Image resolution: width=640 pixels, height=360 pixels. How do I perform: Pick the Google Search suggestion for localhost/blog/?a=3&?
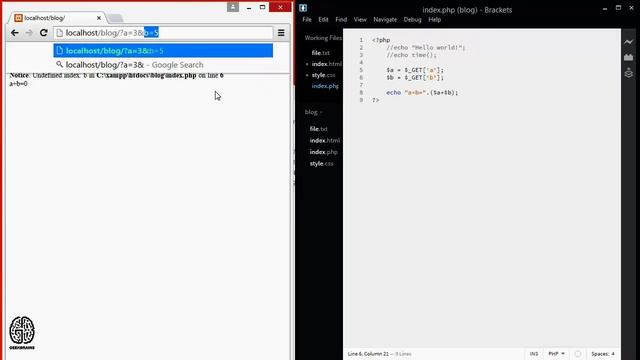[163, 64]
